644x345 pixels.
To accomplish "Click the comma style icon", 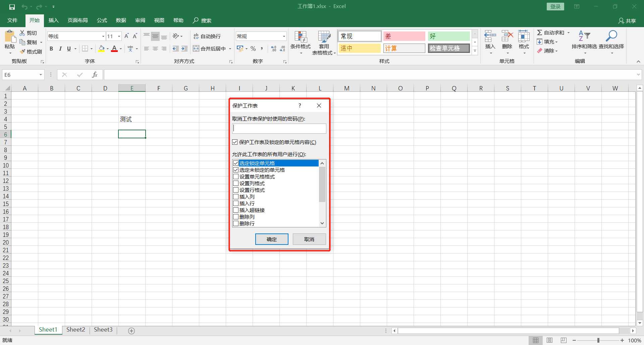I will point(262,49).
